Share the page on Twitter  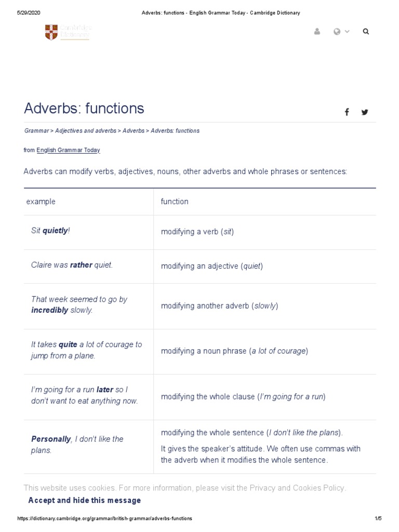[x=365, y=112]
